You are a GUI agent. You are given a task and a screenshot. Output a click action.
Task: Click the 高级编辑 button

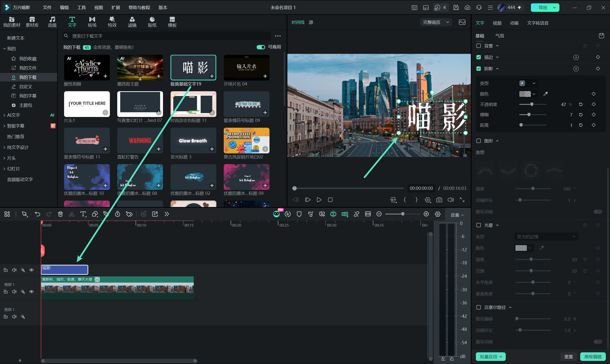(593, 357)
